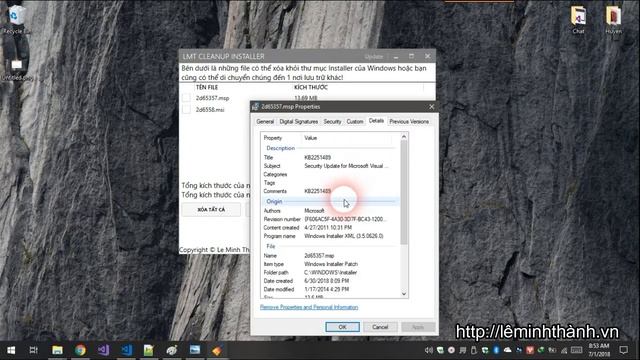Image resolution: width=640 pixels, height=360 pixels.
Task: Click Cancel in the Properties dialog
Action: [380, 327]
